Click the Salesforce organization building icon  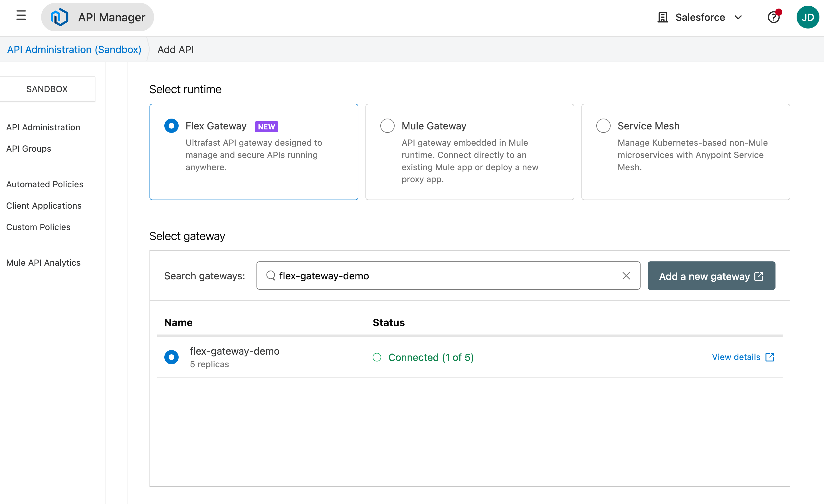[x=663, y=17]
